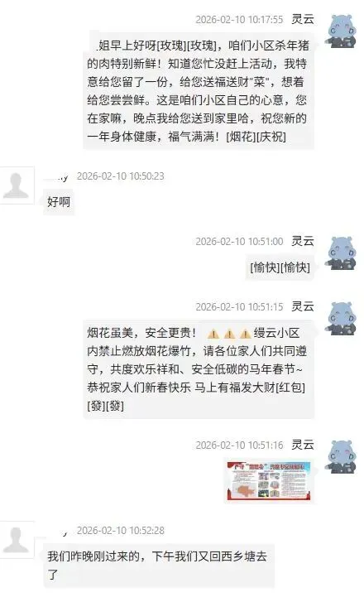Open hippo avatar next to the [愉快][愉快] message
This screenshot has height=597, width=364.
click(x=341, y=253)
